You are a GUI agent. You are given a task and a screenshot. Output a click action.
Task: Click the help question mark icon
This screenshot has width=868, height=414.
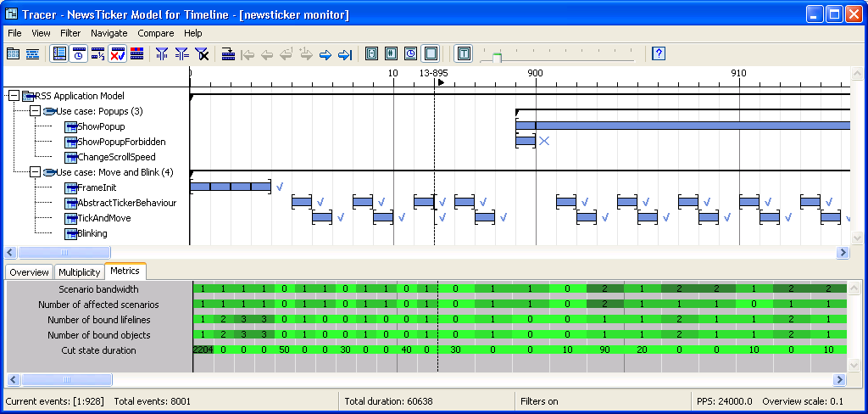pyautogui.click(x=659, y=54)
